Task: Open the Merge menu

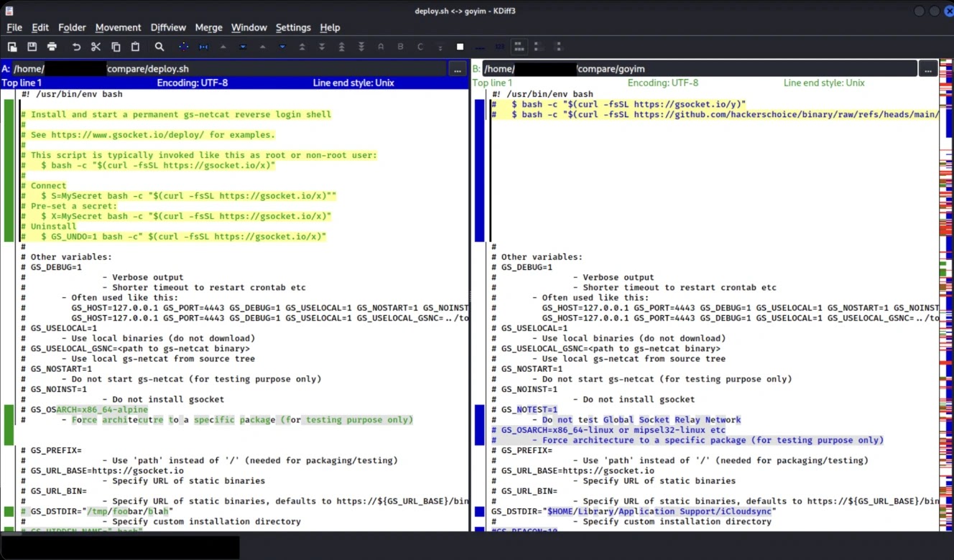Action: click(x=208, y=27)
